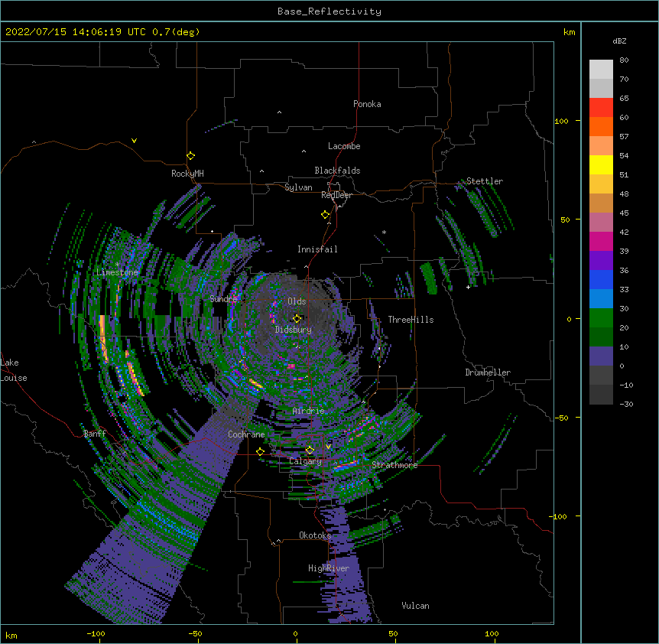Click the blue 36 dBZ legend swatch

601,279
